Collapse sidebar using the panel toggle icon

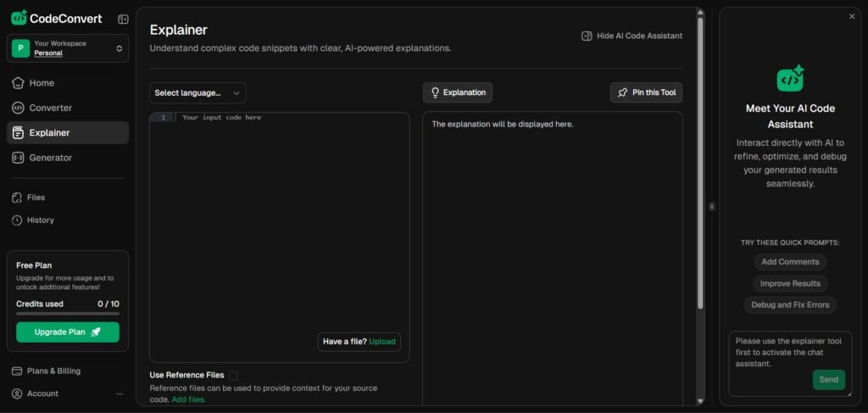123,19
